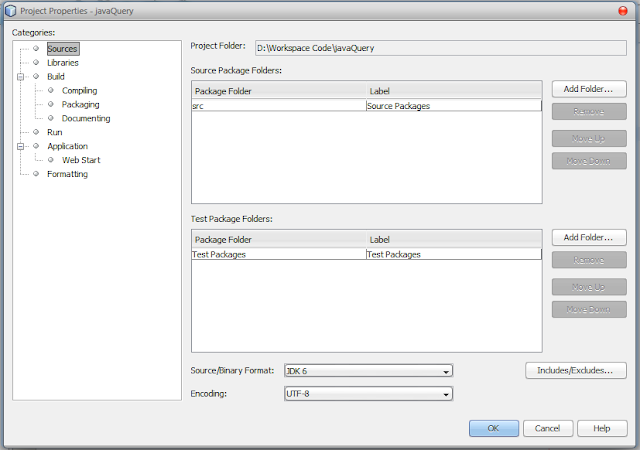Confirm with the OK button

pyautogui.click(x=493, y=428)
